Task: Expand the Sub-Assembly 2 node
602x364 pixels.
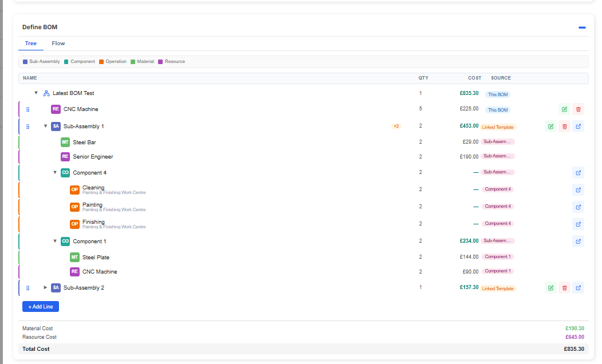Action: (45, 287)
